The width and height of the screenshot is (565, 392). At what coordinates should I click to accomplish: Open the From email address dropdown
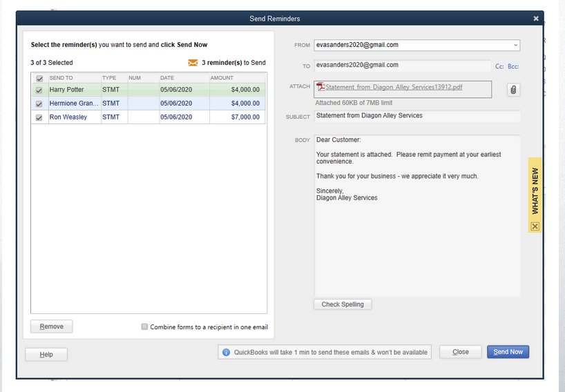pyautogui.click(x=515, y=46)
